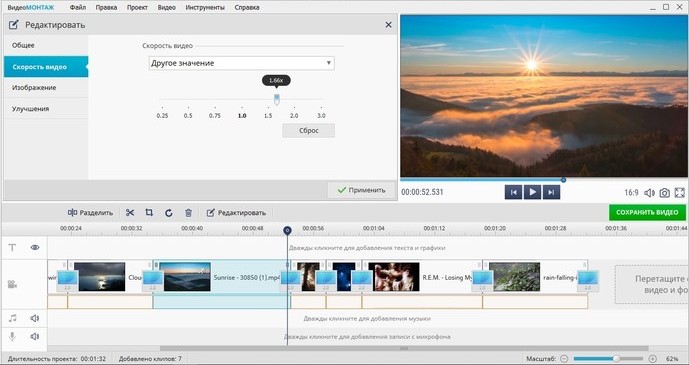The image size is (689, 365).
Task: Click the preview playback progress bar
Action: 544,180
